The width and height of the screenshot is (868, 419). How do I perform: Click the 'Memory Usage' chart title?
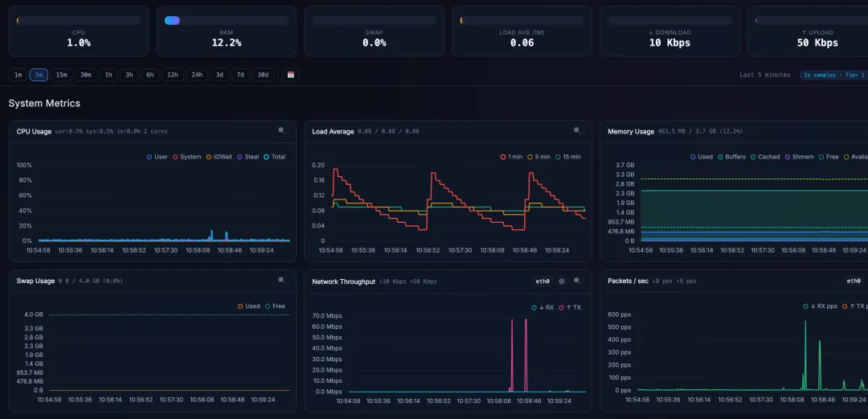pyautogui.click(x=631, y=131)
